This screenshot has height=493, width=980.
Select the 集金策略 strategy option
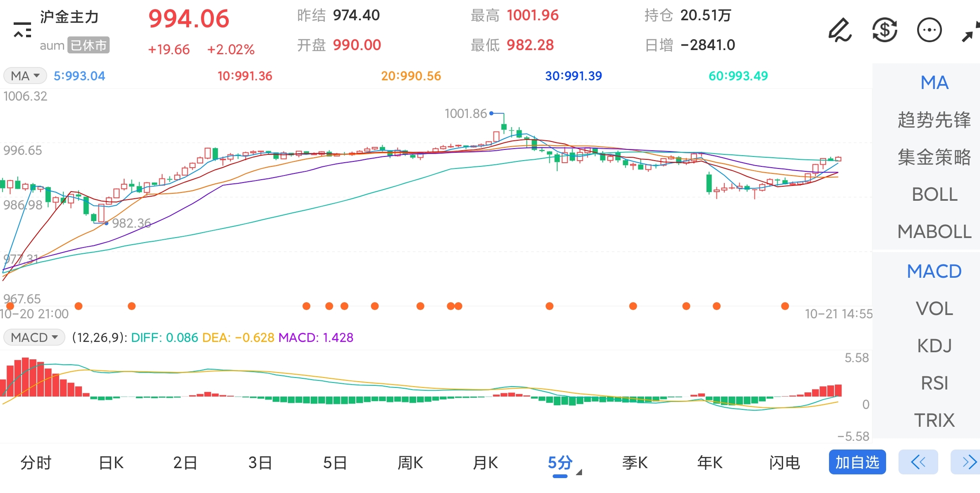point(934,157)
